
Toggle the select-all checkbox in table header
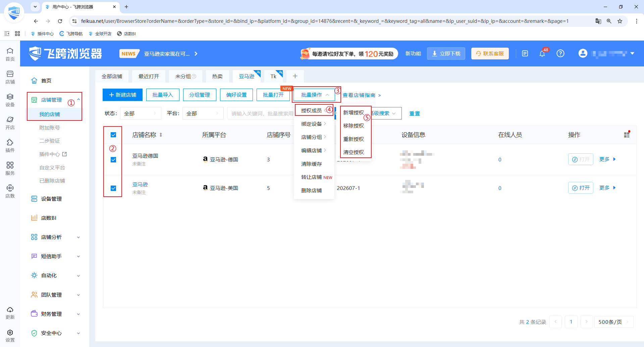point(113,135)
